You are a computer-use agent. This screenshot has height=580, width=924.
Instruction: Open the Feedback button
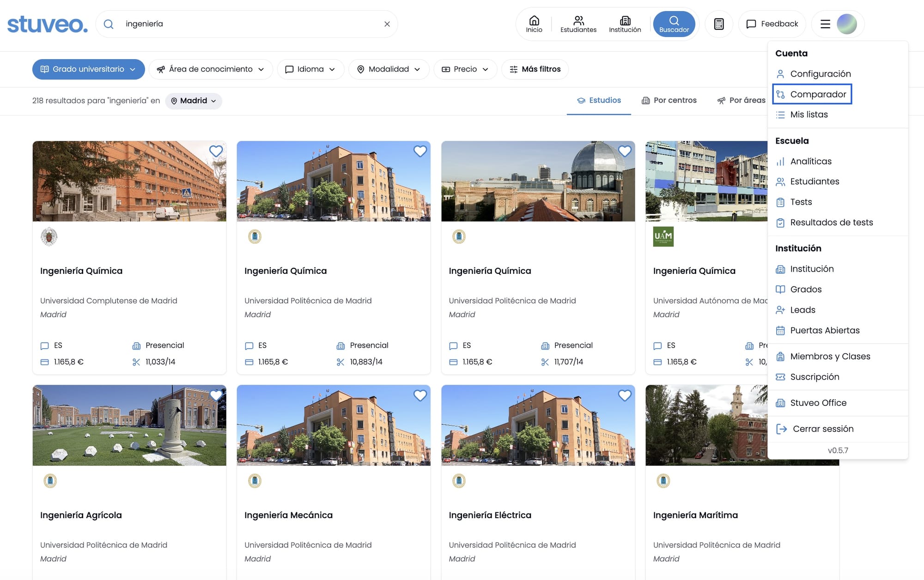pyautogui.click(x=772, y=24)
